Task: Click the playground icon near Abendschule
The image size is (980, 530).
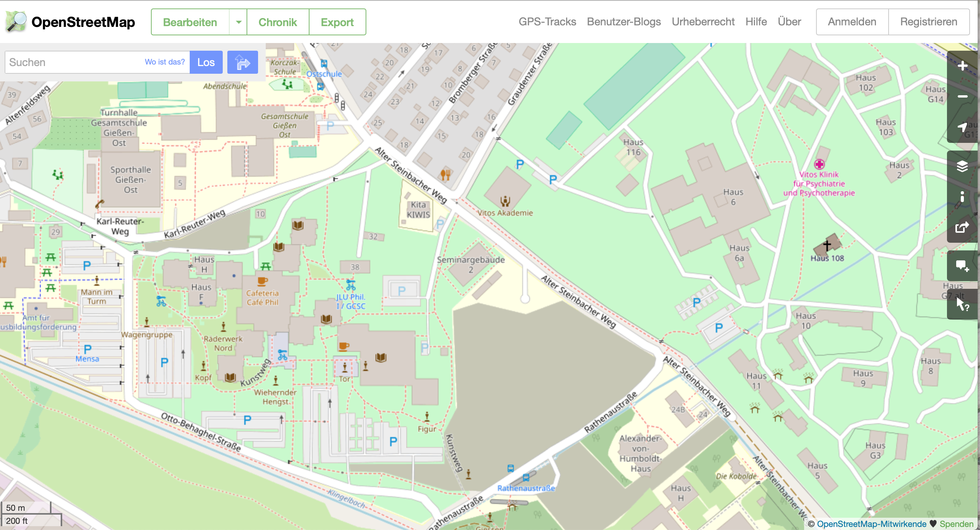Action: pos(287,84)
